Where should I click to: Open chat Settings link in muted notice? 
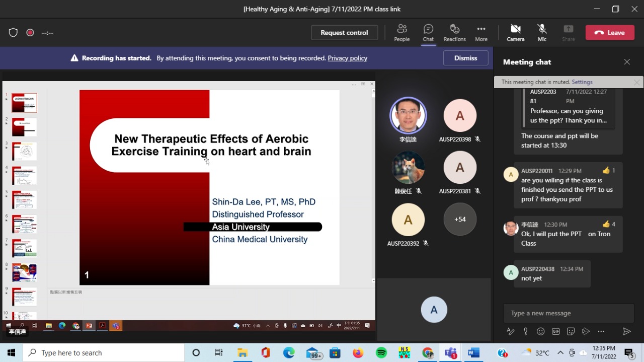(582, 82)
